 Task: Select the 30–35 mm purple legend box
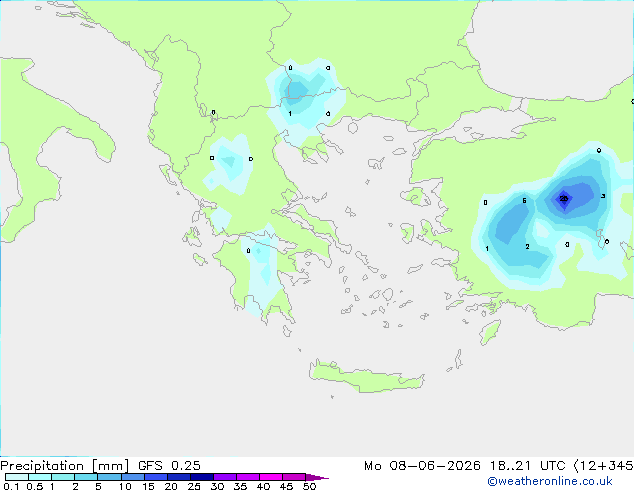[225, 477]
